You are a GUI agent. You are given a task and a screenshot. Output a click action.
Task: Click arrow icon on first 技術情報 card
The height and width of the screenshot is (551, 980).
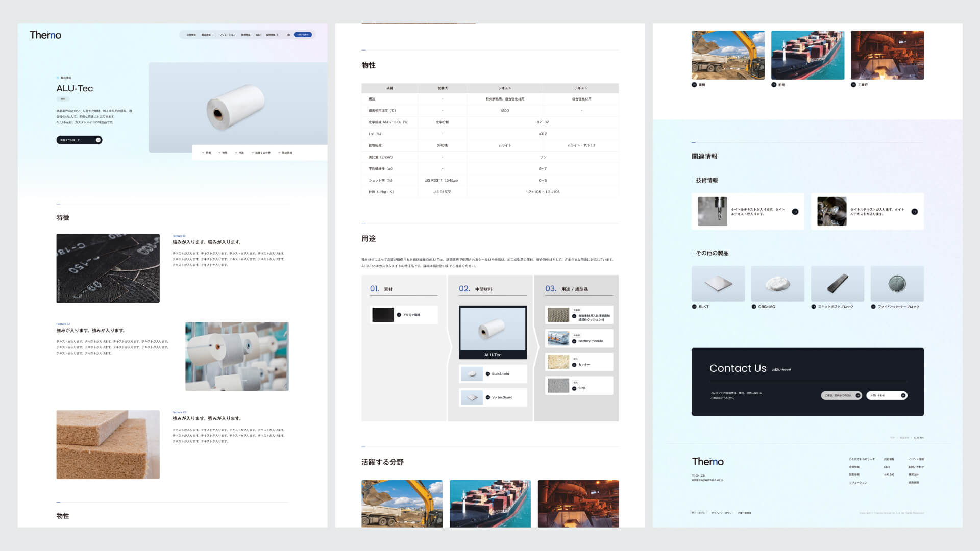pos(795,212)
